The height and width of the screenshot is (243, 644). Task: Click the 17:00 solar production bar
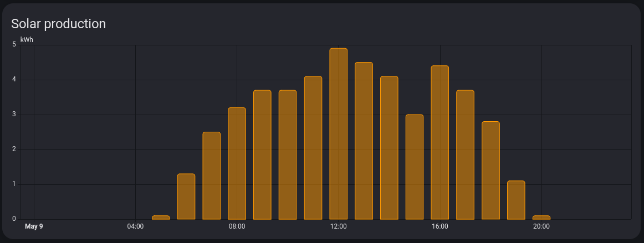tap(465, 154)
